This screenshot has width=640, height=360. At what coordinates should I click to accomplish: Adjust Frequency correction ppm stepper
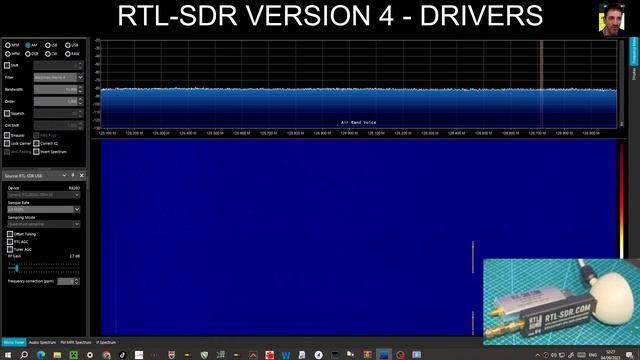tap(77, 281)
